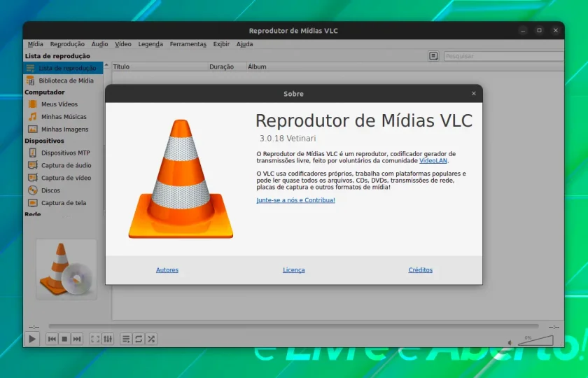
Task: Minimize the VLC main window
Action: [523, 30]
